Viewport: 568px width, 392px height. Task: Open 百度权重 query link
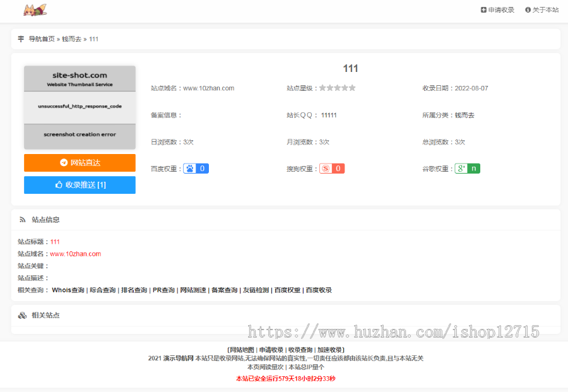(x=287, y=290)
